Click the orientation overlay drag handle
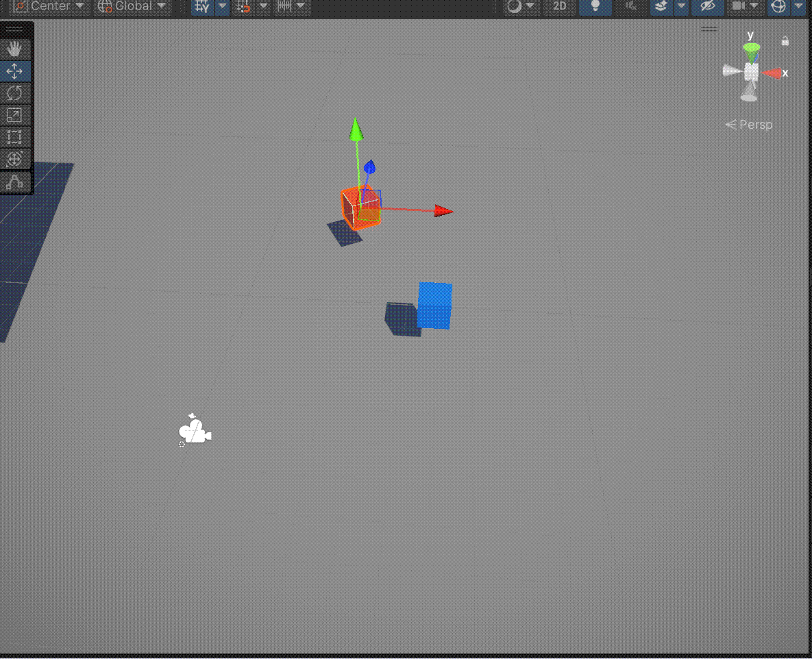The image size is (812, 659). click(x=709, y=29)
